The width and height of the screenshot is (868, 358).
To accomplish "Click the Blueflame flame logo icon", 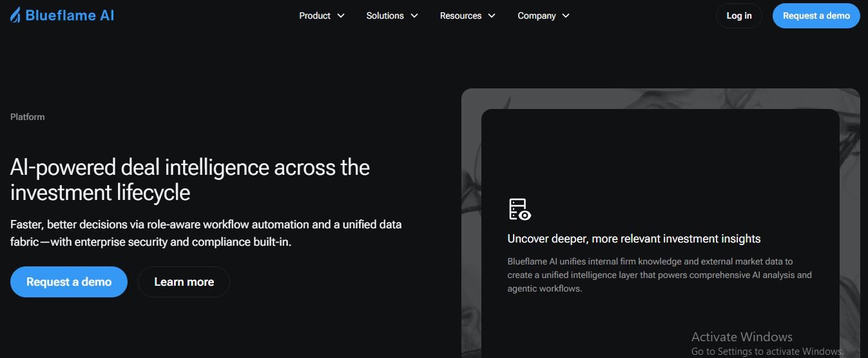I will (x=15, y=15).
